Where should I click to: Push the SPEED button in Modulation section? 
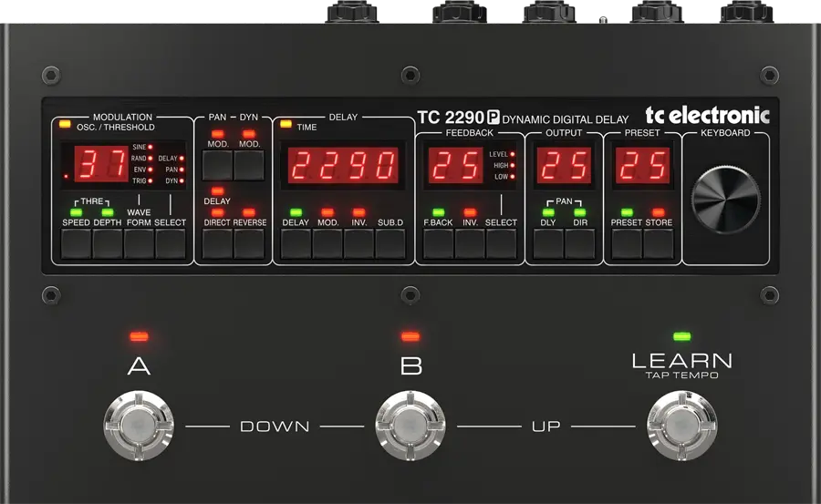pyautogui.click(x=76, y=244)
